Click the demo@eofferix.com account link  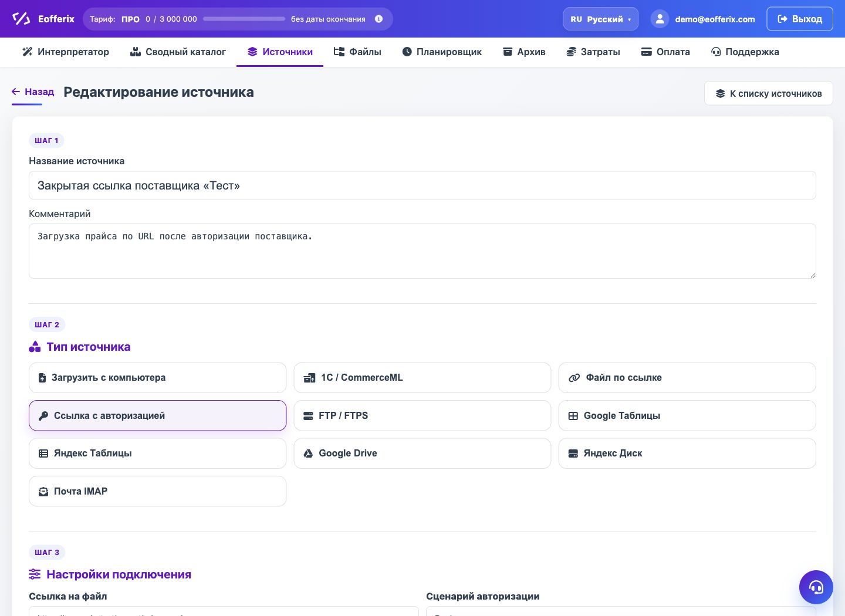(x=715, y=19)
